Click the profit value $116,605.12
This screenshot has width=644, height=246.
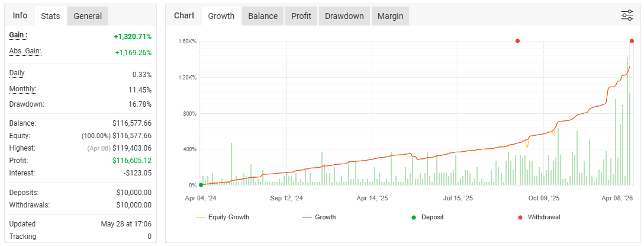132,161
